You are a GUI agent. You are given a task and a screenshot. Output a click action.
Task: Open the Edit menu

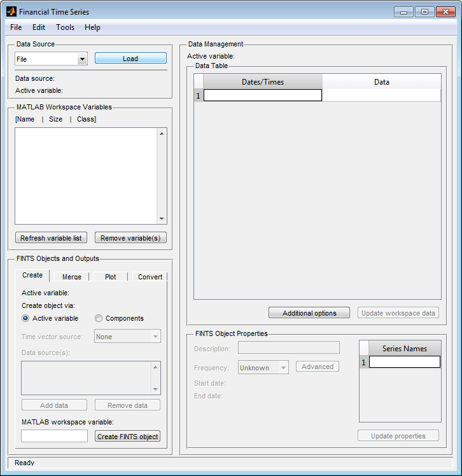coord(39,27)
